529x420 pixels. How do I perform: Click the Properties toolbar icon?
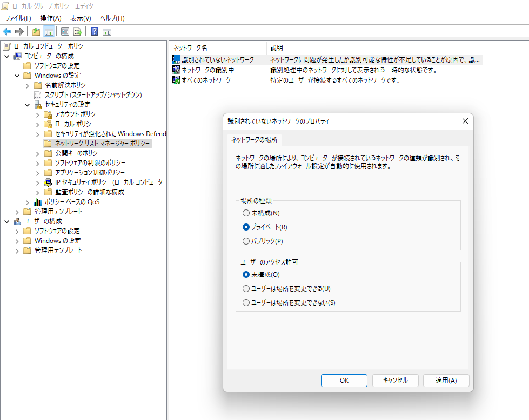(65, 32)
